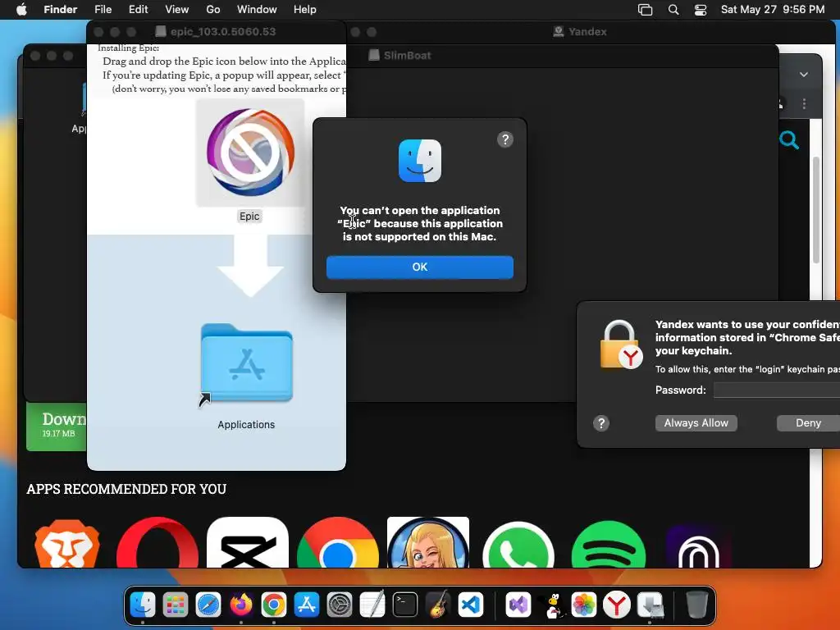Open the Google Chrome recommended app

tap(337, 543)
